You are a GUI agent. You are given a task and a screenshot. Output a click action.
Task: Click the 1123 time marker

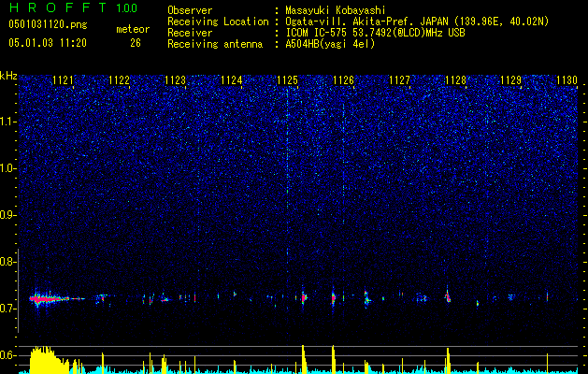pyautogui.click(x=175, y=80)
